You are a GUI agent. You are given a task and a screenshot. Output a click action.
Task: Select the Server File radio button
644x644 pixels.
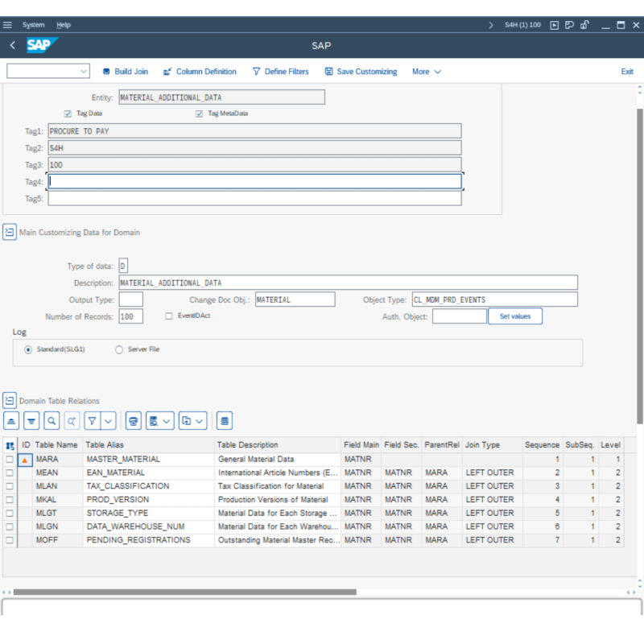(x=118, y=349)
